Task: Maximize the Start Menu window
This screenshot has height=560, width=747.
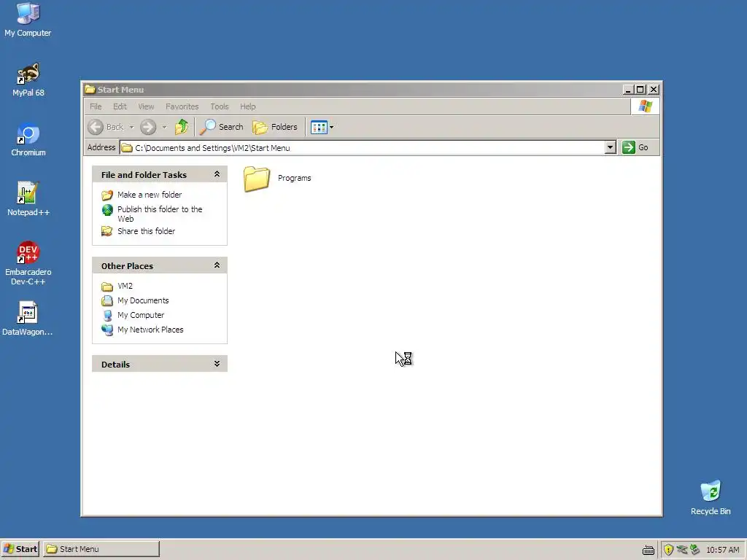Action: pyautogui.click(x=640, y=90)
